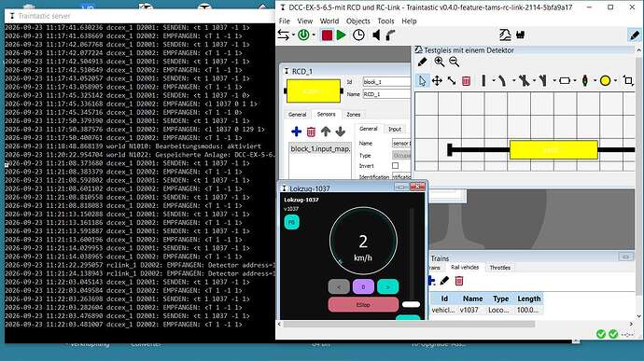Select block_1.input_map list entry
The image size is (644, 361).
coord(320,149)
